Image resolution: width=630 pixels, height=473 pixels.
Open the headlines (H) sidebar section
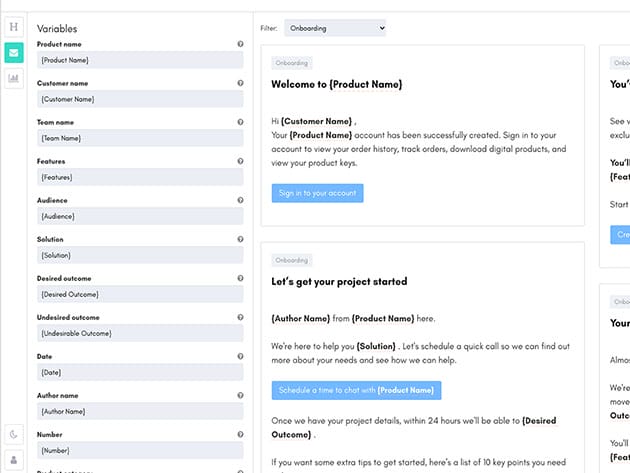point(14,26)
